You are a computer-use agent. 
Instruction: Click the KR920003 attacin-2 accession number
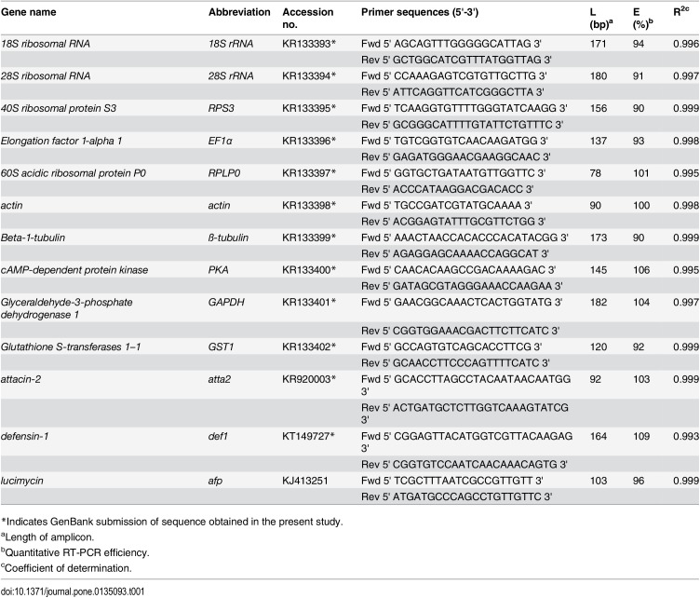pos(309,379)
